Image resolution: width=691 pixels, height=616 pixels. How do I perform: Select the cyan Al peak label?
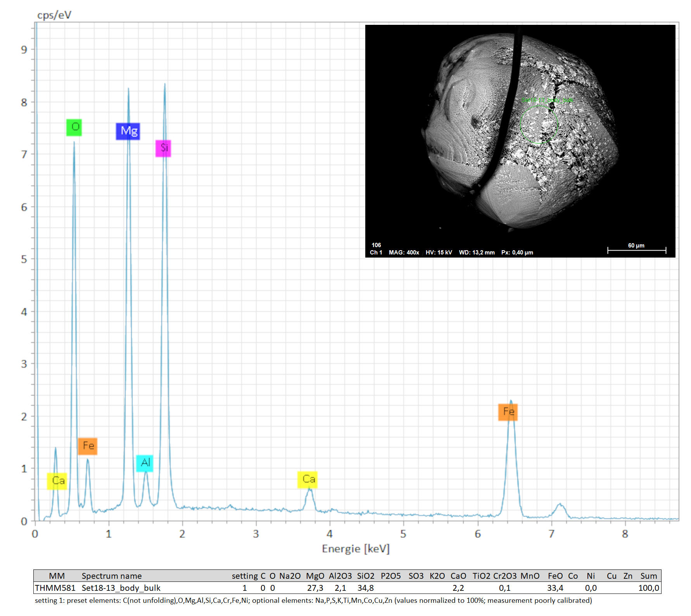(x=145, y=463)
